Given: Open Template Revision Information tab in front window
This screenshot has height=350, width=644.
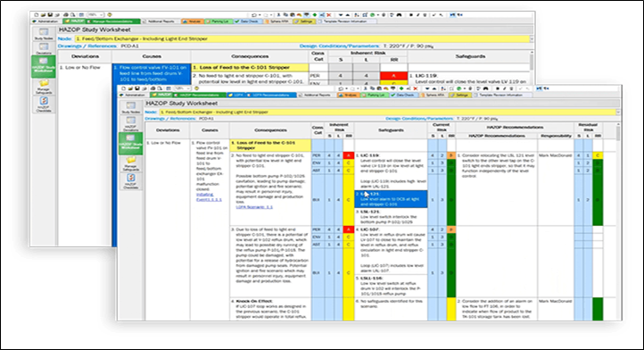Looking at the screenshot, I should pyautogui.click(x=503, y=95).
